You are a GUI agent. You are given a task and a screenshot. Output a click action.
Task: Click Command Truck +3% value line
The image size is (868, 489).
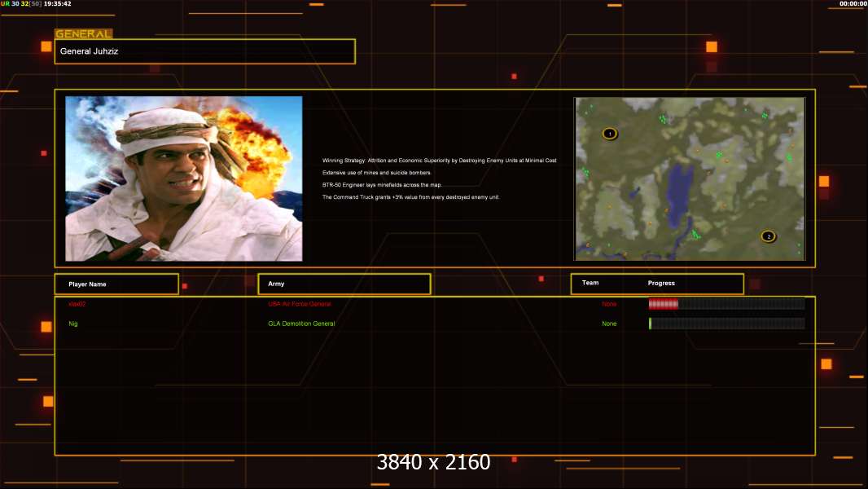point(410,197)
